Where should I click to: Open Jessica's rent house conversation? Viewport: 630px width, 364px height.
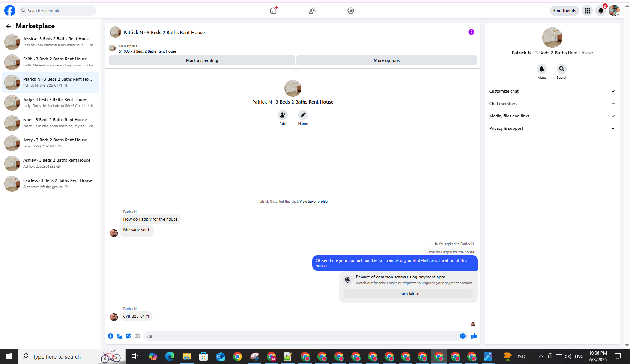pos(50,42)
